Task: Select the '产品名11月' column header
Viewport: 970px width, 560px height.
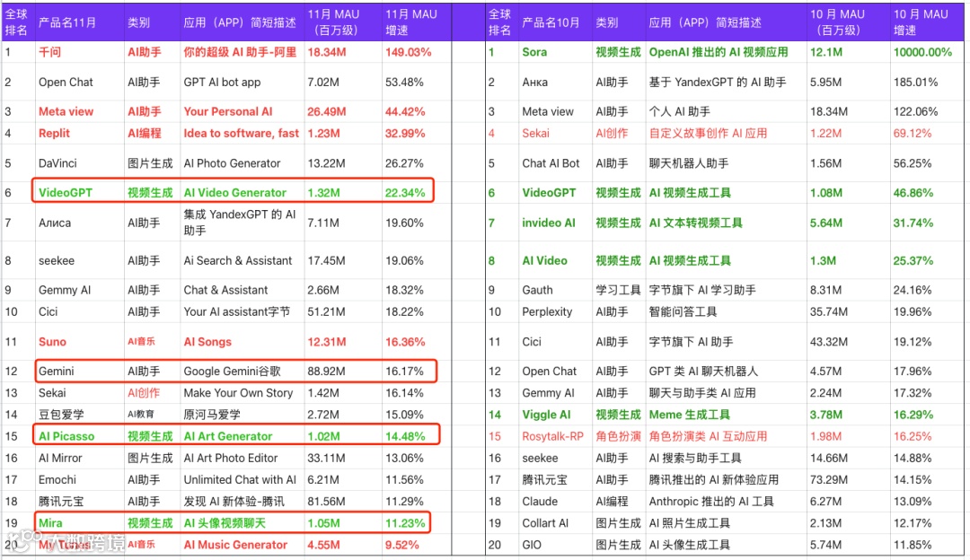Action: [67, 22]
